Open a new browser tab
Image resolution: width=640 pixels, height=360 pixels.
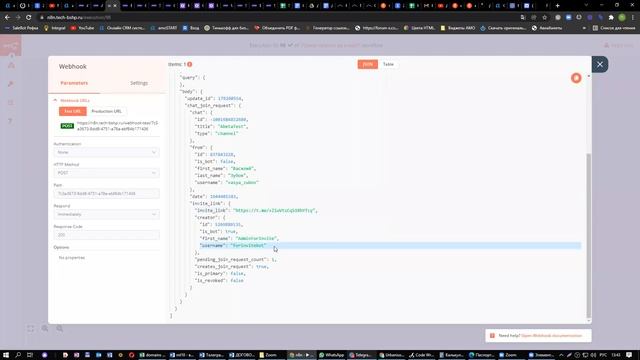pyautogui.click(x=558, y=6)
